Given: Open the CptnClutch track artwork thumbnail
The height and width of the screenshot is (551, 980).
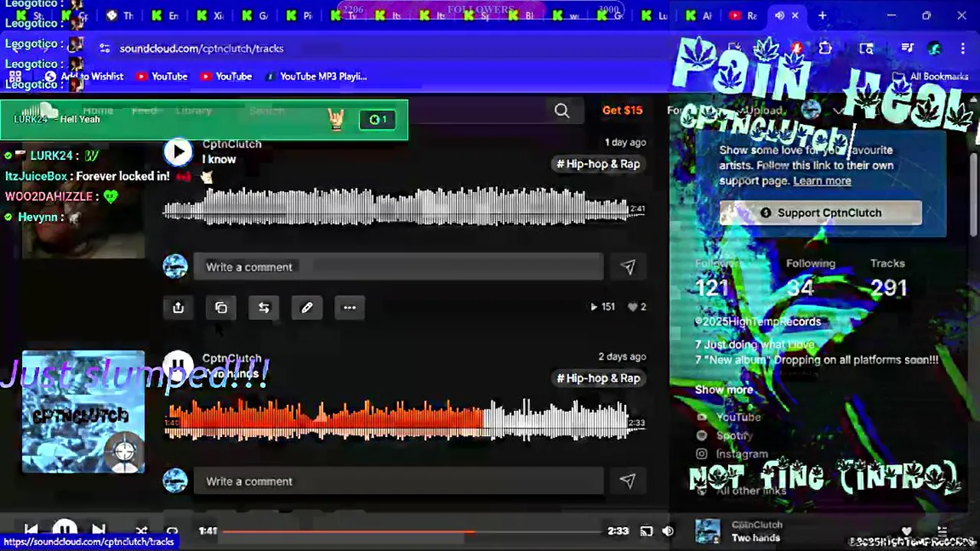Looking at the screenshot, I should [x=83, y=412].
